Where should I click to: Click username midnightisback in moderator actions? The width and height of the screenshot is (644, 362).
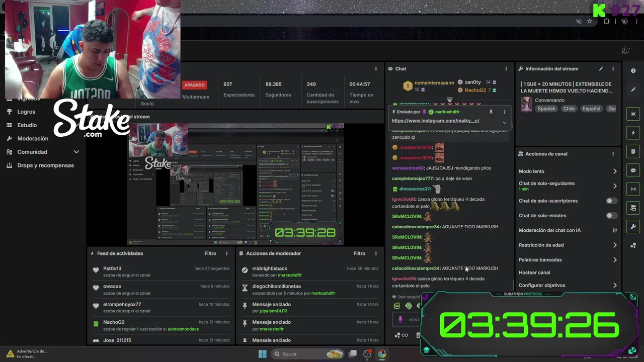[x=270, y=268]
